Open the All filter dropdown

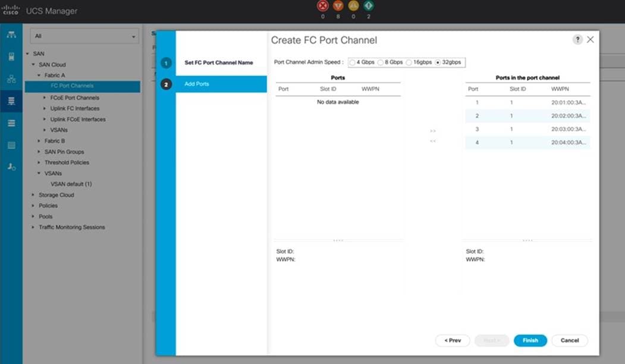coord(84,36)
